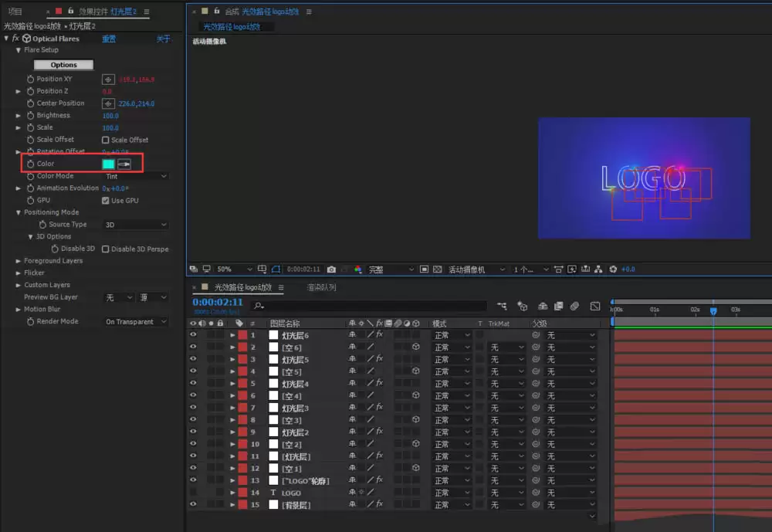Select the 光效路径 logo动效 viewer tab
This screenshot has width=772, height=532.
pos(232,26)
